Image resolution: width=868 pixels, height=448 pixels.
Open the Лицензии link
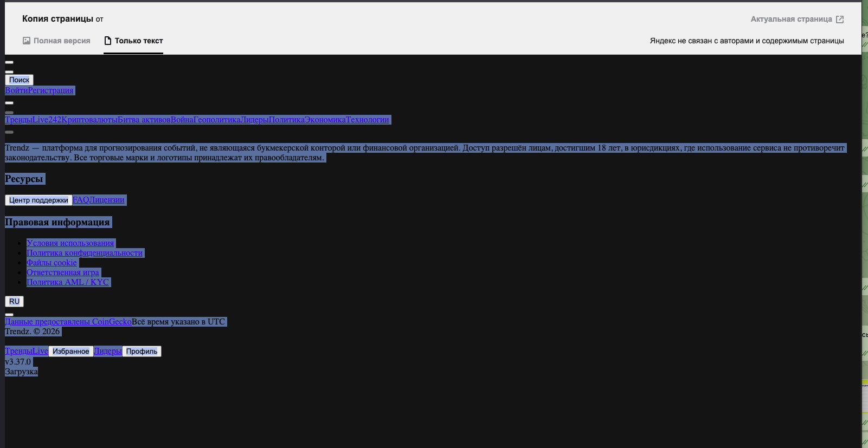click(x=107, y=200)
